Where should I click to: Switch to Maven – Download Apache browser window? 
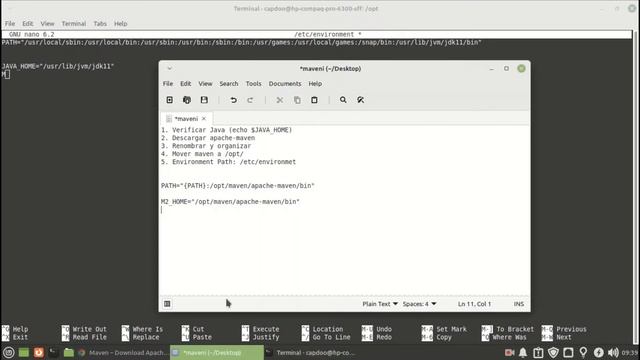pyautogui.click(x=123, y=353)
